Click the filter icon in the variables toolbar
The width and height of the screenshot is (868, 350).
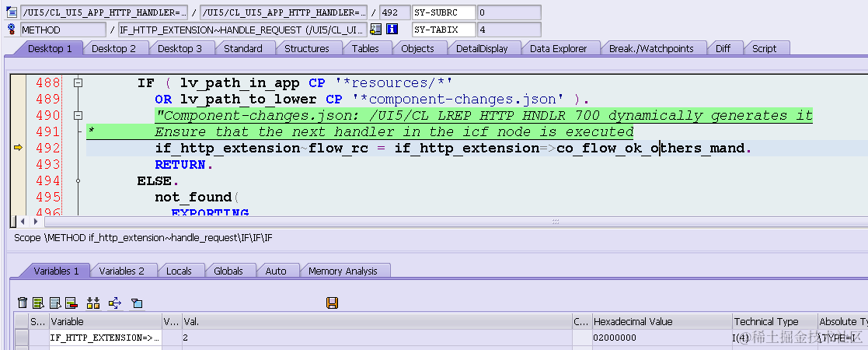137,303
